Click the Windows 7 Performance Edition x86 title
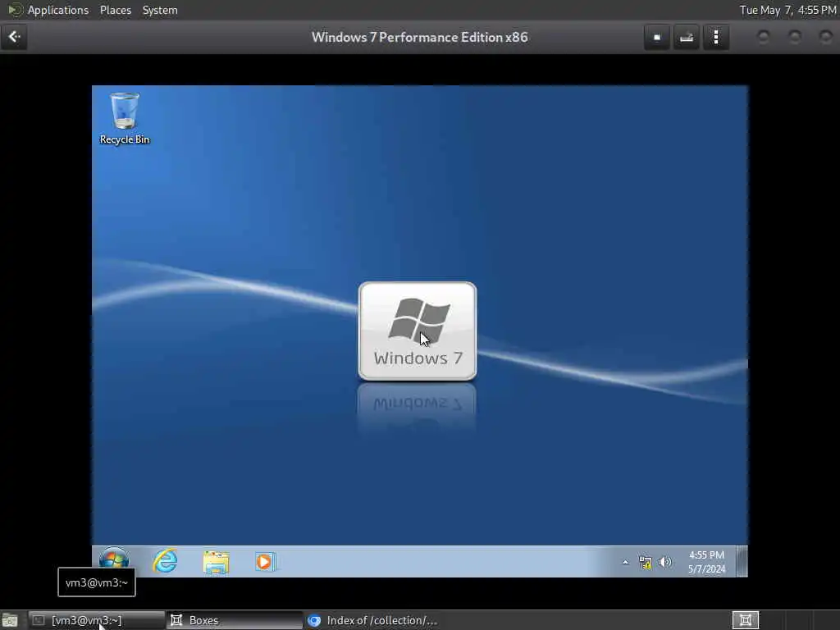Screen dimensions: 840x630 419,37
